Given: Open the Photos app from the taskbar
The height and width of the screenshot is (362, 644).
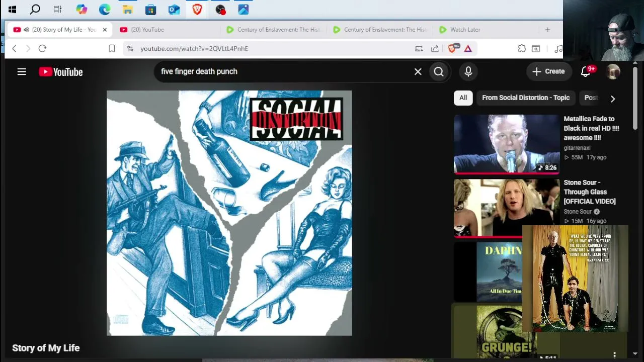Looking at the screenshot, I should pyautogui.click(x=244, y=9).
